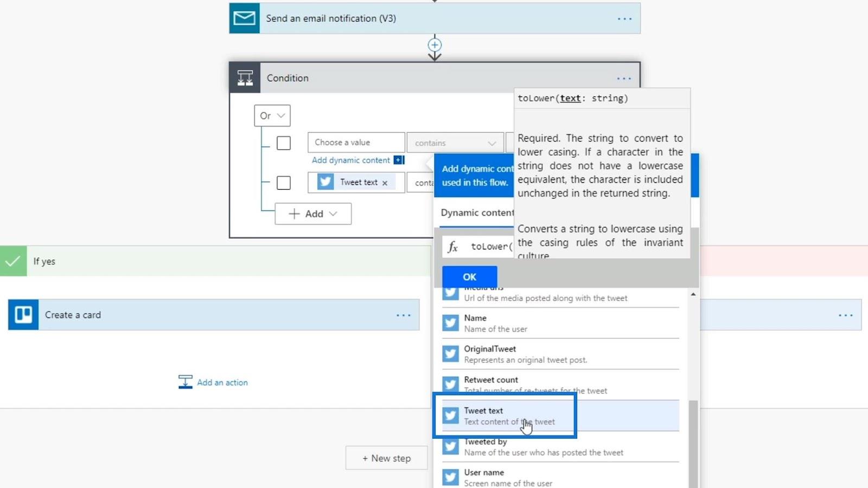This screenshot has height=488, width=868.
Task: Click the Twitter icon beside Name
Action: (x=450, y=323)
